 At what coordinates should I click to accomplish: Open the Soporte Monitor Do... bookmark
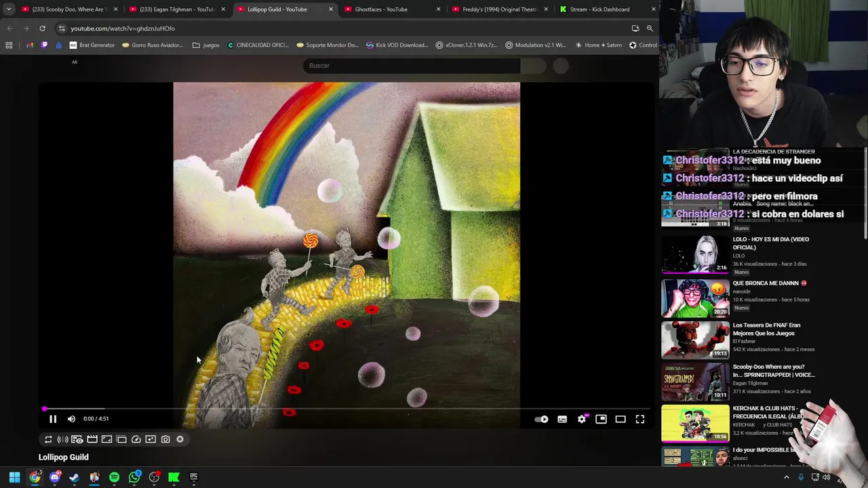(x=328, y=45)
